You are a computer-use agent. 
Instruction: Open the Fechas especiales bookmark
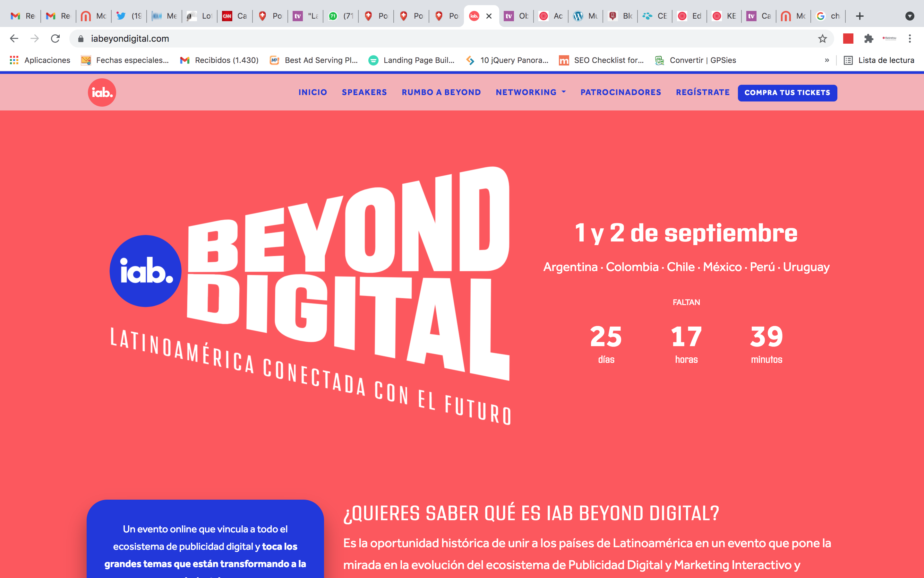125,60
